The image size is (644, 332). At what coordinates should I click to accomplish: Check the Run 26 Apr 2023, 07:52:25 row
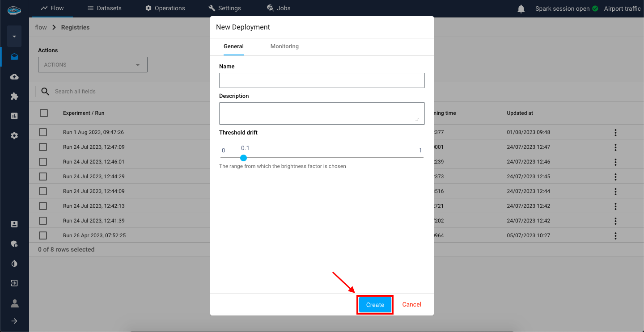[x=43, y=235]
